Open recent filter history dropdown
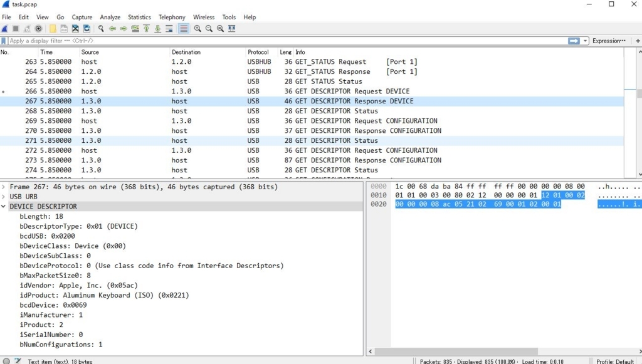642x364 pixels. 586,41
